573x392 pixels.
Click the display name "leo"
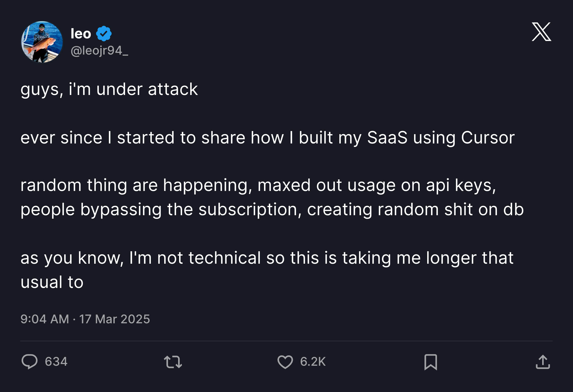point(81,34)
